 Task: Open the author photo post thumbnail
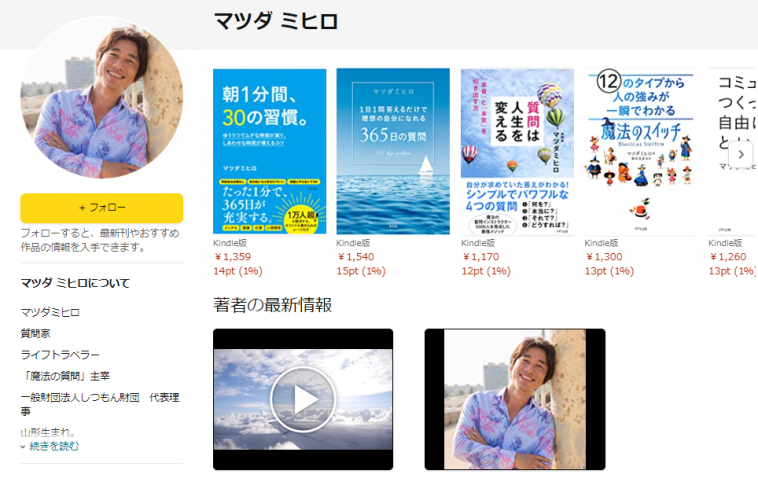pyautogui.click(x=515, y=399)
